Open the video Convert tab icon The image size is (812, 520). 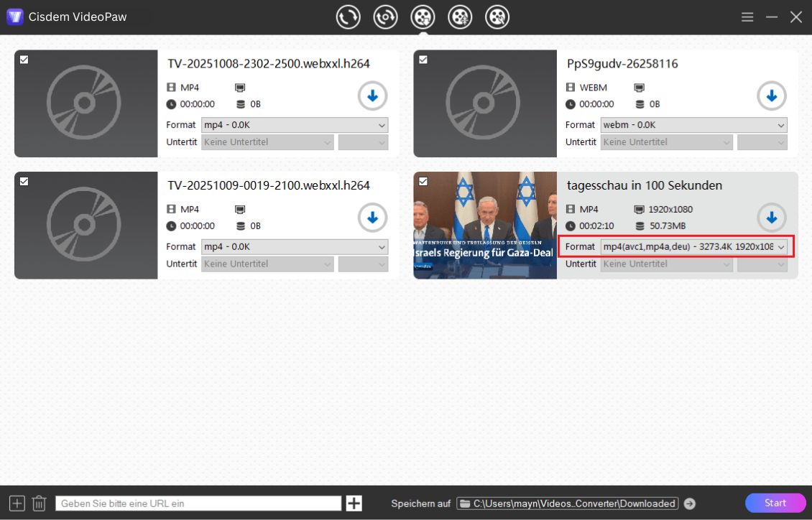coord(349,17)
